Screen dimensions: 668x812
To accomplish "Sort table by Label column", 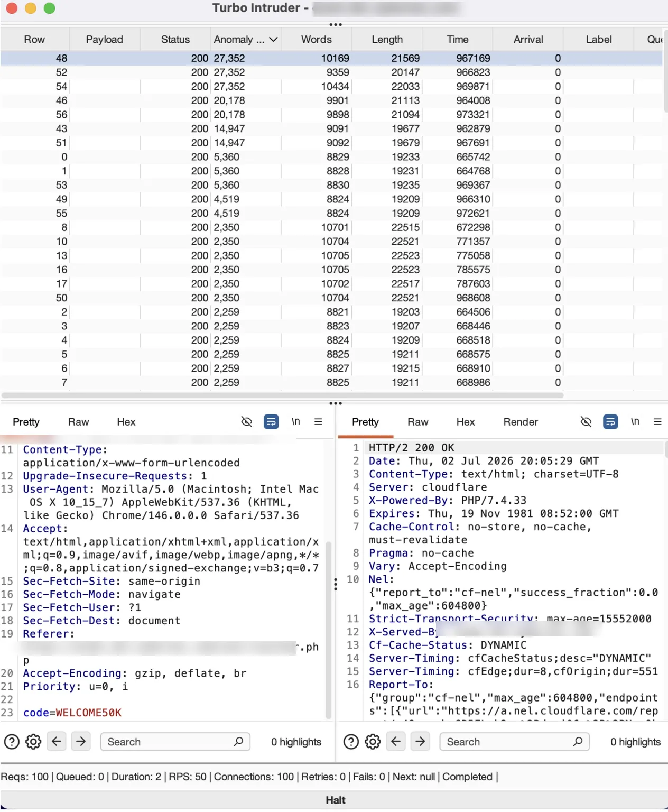I will (599, 40).
